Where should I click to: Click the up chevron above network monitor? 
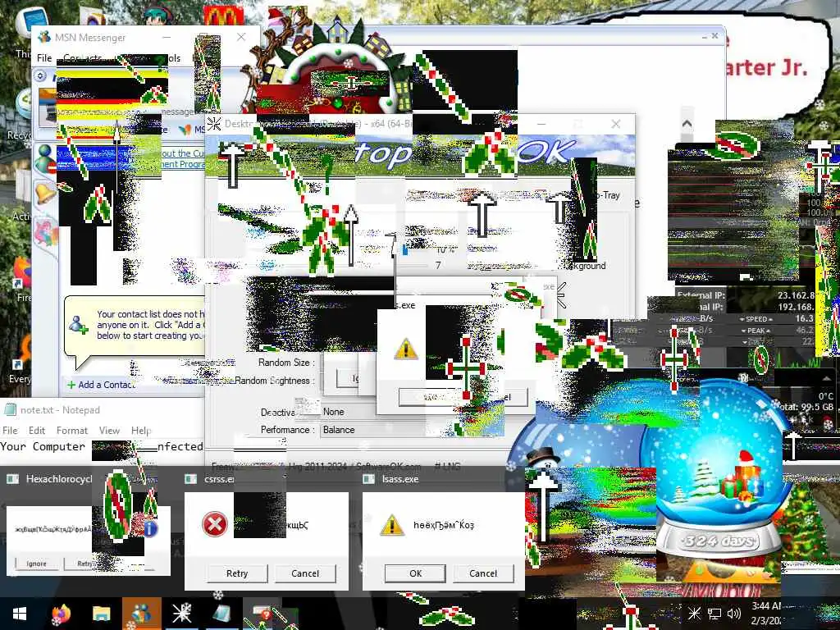[x=687, y=124]
